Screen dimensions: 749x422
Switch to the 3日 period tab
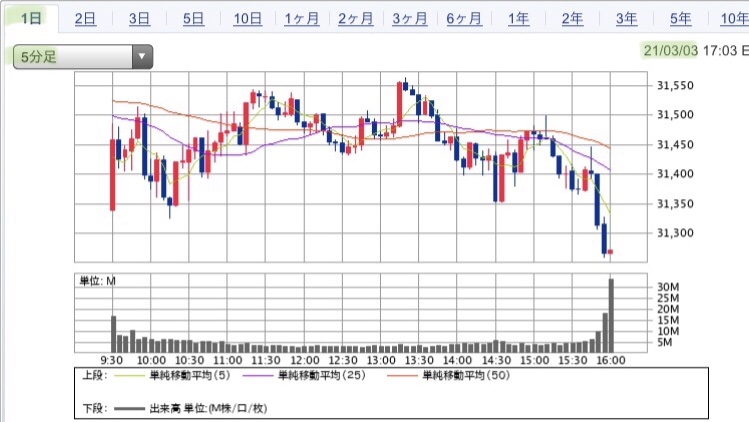tap(139, 19)
